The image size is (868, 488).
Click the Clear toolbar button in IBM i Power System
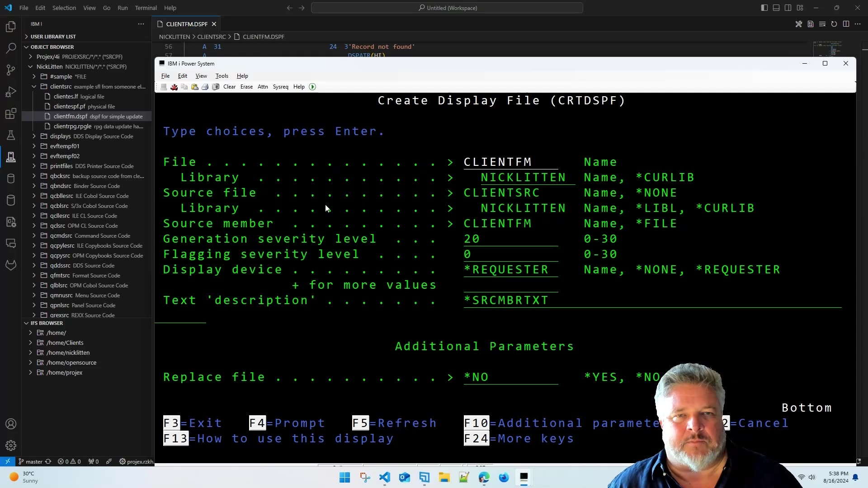coord(230,87)
